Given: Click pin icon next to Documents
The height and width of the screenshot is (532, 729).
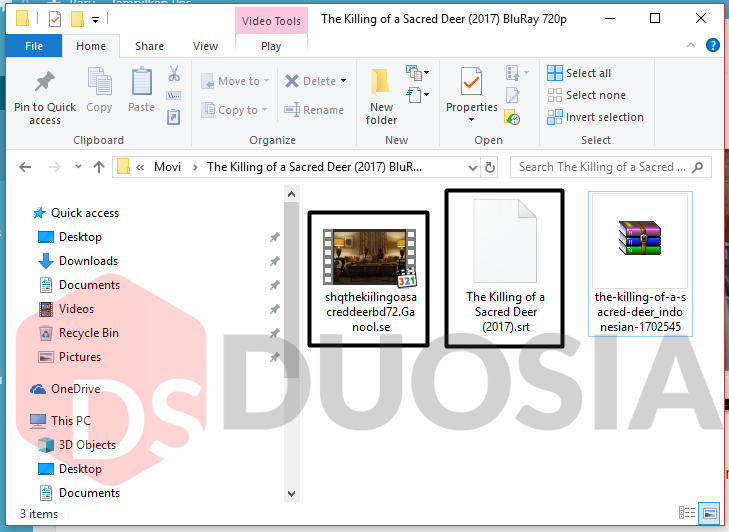Looking at the screenshot, I should click(x=275, y=285).
